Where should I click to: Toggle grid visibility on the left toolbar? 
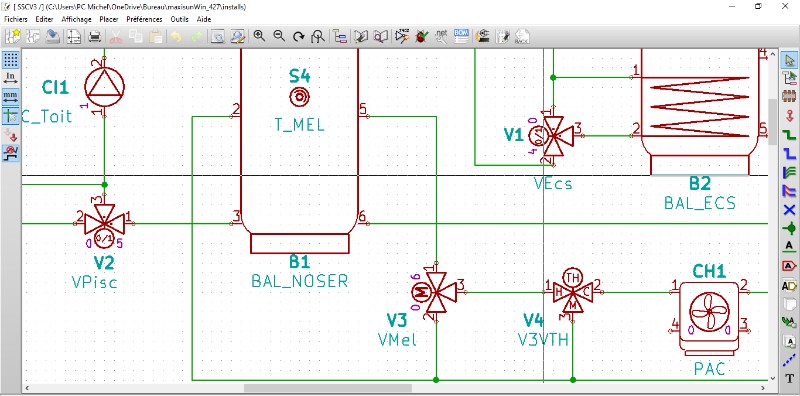tap(11, 60)
